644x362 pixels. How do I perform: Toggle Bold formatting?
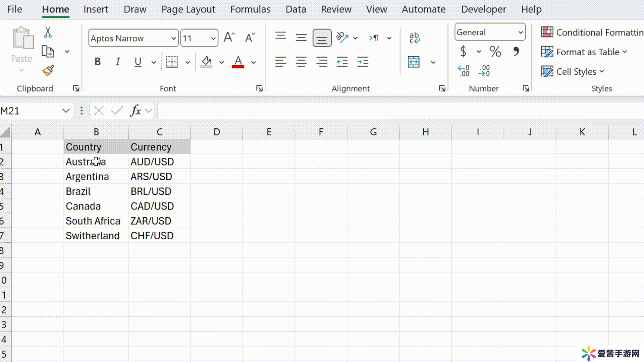pos(98,62)
